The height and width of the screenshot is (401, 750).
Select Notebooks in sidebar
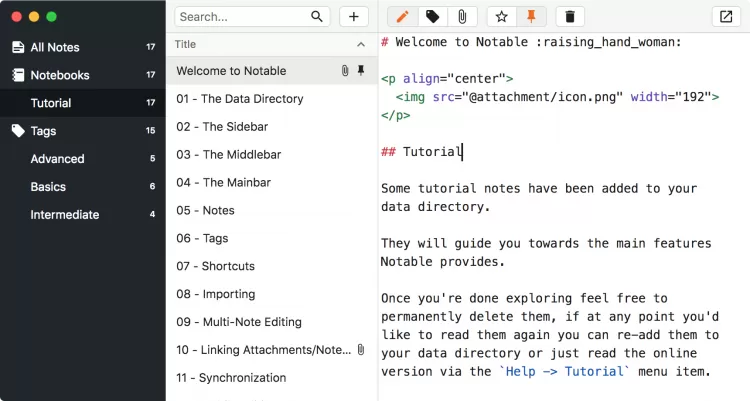point(83,75)
